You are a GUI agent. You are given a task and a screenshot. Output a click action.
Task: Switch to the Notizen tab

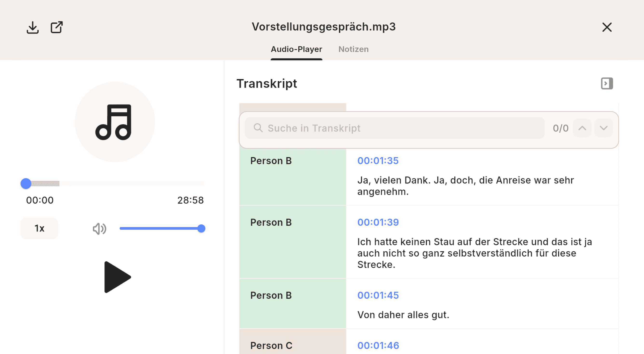[x=353, y=49]
